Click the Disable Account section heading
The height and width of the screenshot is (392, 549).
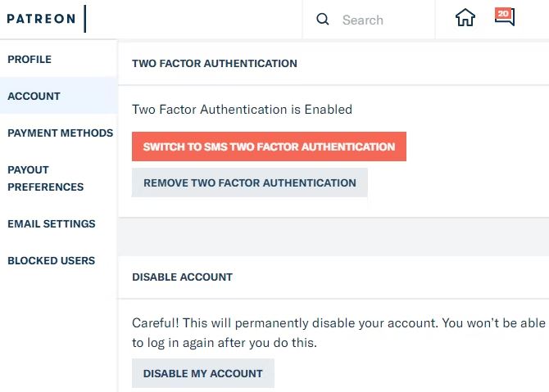182,277
